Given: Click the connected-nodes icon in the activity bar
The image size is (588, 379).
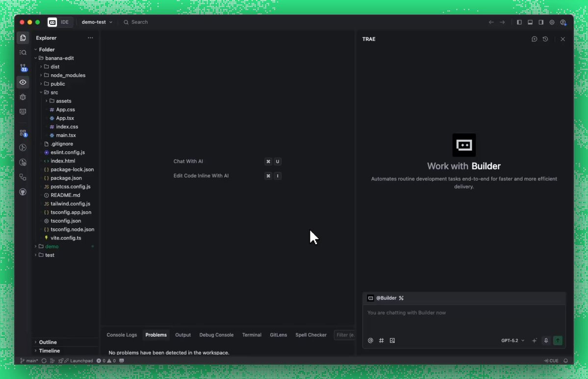Looking at the screenshot, I should tap(23, 177).
